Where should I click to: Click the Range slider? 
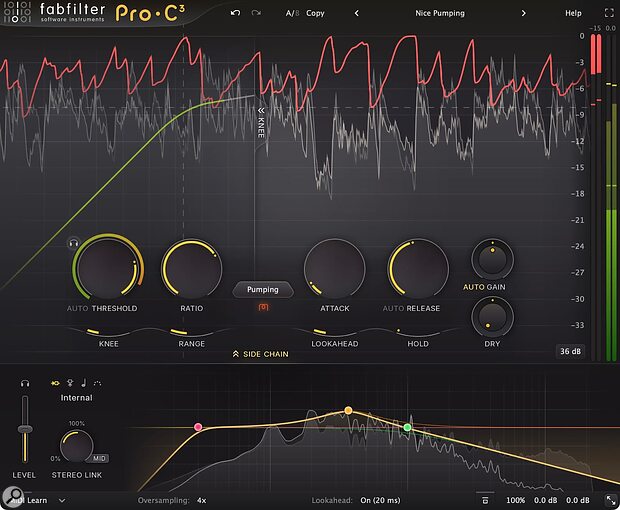(x=192, y=332)
